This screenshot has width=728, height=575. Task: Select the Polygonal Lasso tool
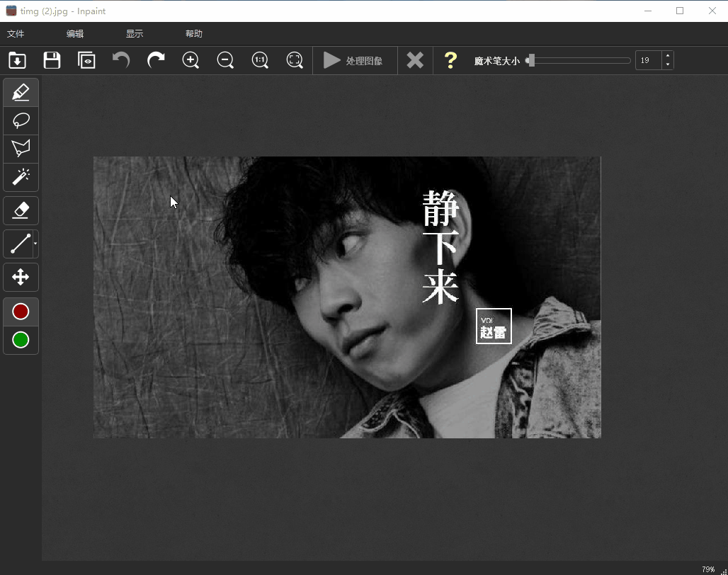coord(21,149)
